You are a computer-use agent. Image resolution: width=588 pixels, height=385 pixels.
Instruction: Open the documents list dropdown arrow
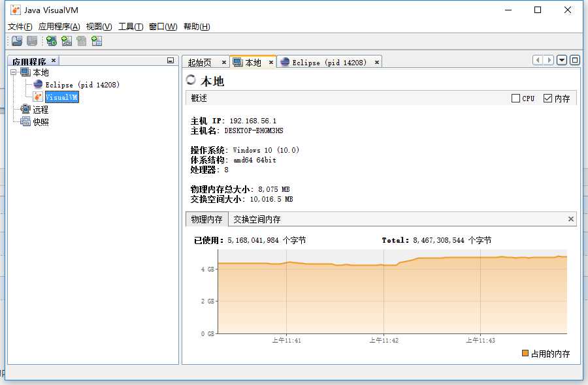pos(562,60)
